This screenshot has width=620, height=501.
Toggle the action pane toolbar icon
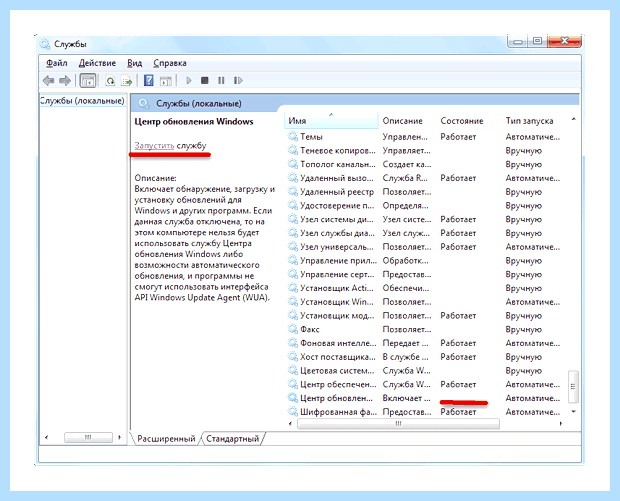point(166,81)
